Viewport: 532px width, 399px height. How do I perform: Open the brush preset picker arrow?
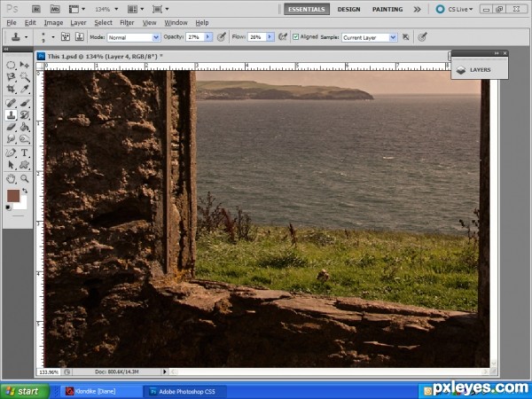coord(53,36)
